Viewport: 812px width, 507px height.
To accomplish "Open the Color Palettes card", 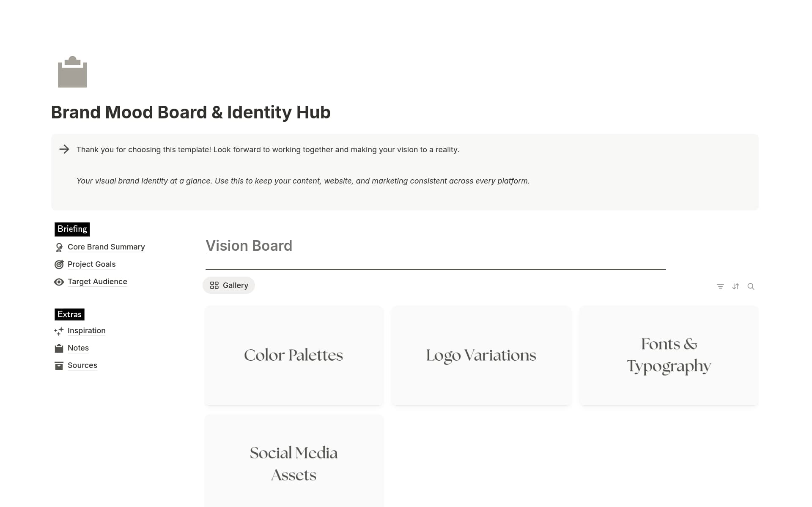I will [294, 355].
